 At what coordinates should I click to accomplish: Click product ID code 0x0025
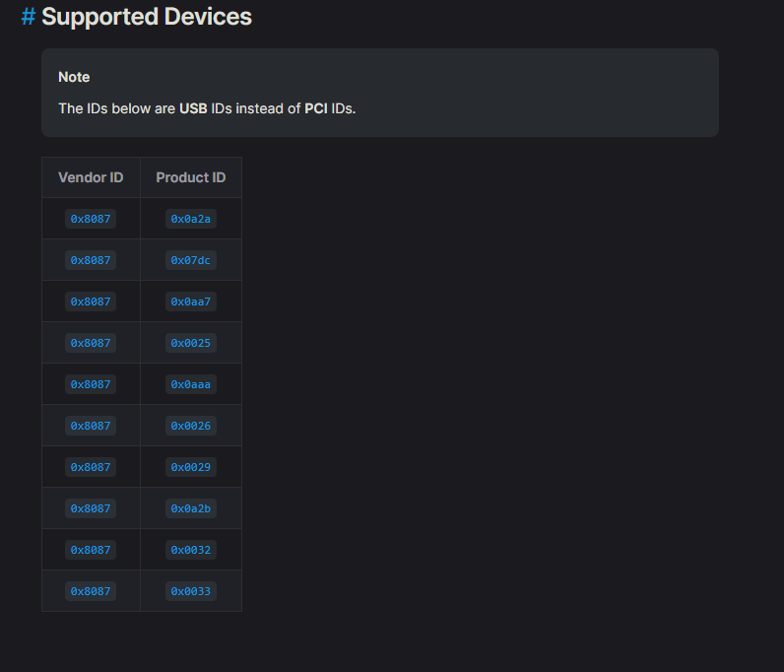191,343
